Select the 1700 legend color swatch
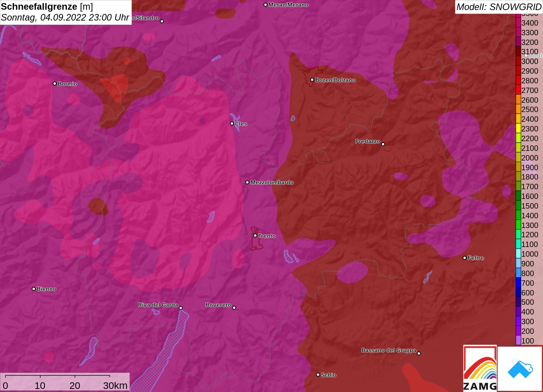The image size is (543, 392). click(518, 186)
